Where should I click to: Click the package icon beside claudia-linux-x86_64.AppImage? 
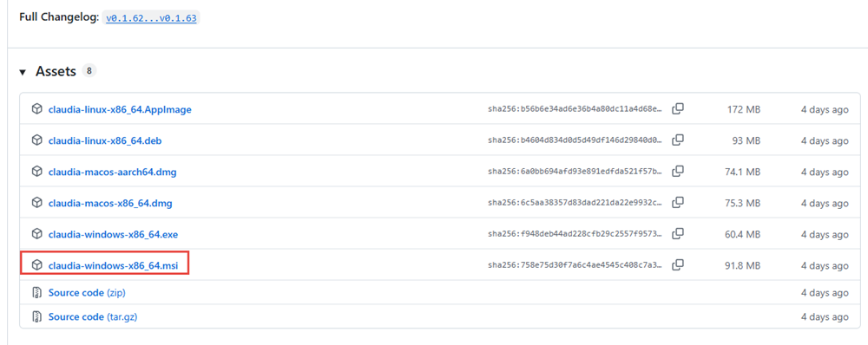click(x=36, y=109)
